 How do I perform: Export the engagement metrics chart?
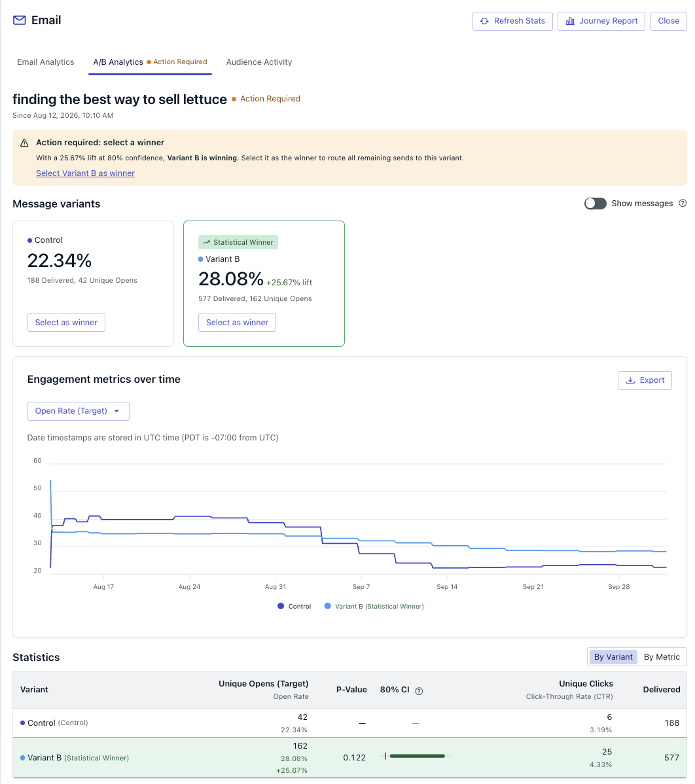(645, 380)
